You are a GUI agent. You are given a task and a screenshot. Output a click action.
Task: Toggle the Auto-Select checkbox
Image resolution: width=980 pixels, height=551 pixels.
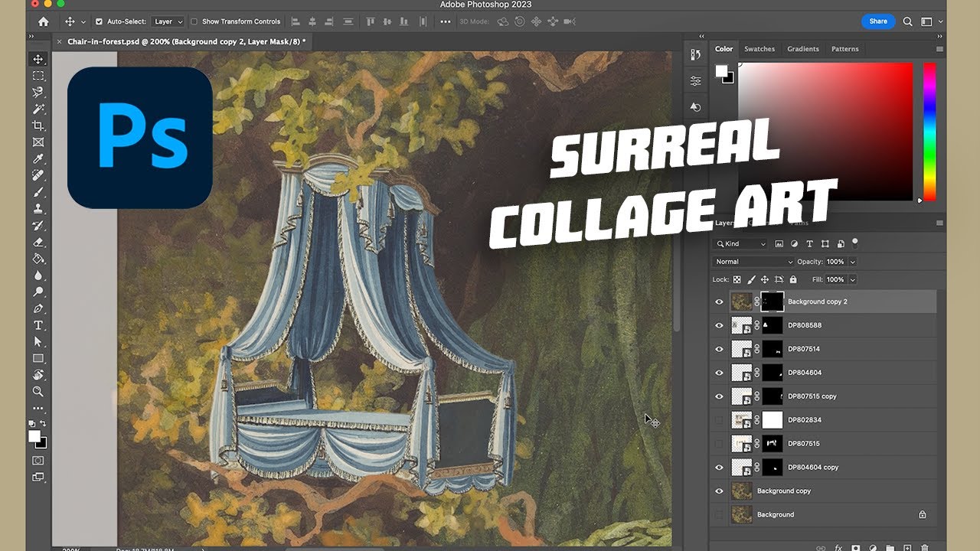(x=99, y=21)
